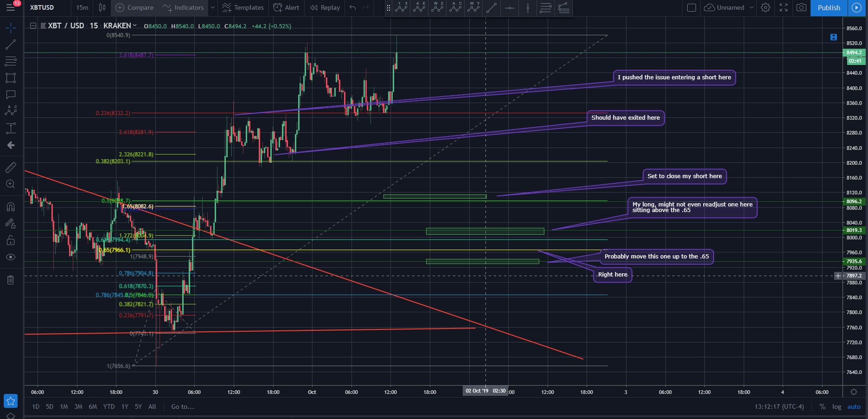Pick the horizontal line drawing tool
Viewport: 868px width, 419px height.
pyautogui.click(x=510, y=7)
